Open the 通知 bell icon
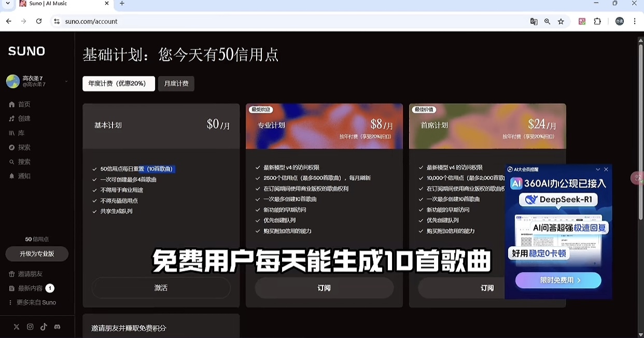Screen dimensions: 644x338 click(12, 176)
